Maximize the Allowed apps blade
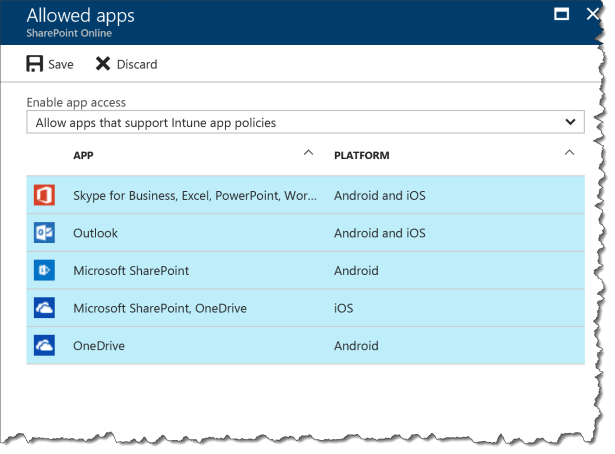The height and width of the screenshot is (454, 615). (561, 15)
